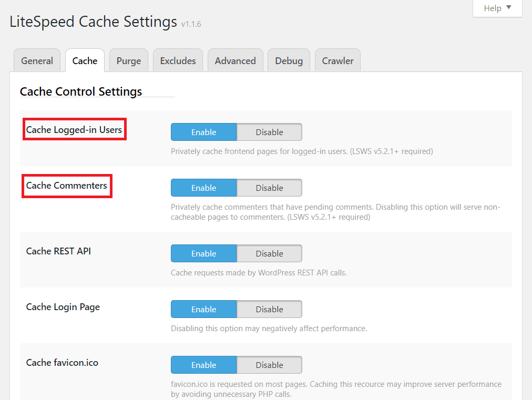This screenshot has width=532, height=400.
Task: Click the Cache Login Page label
Action: coord(63,307)
